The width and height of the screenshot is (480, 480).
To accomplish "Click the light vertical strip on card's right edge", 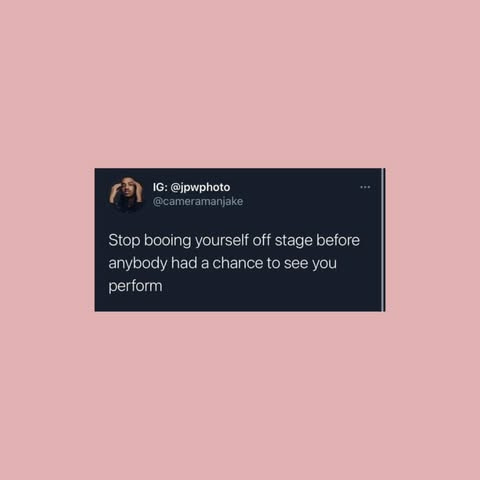I will point(383,240).
